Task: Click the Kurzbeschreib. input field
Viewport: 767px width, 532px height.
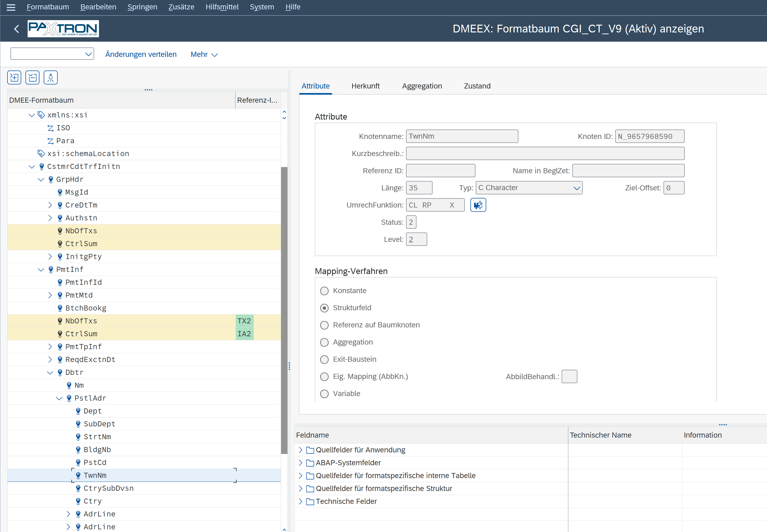Action: [545, 154]
